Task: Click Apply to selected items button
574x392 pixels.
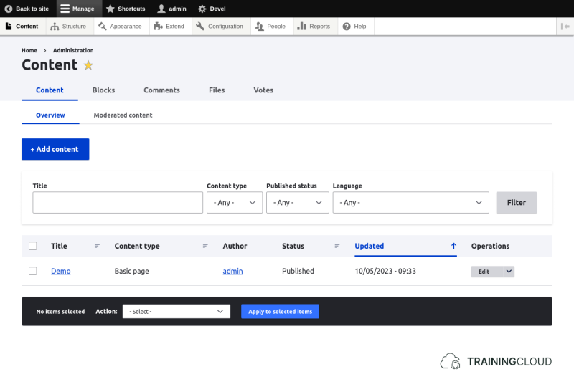Action: [280, 312]
